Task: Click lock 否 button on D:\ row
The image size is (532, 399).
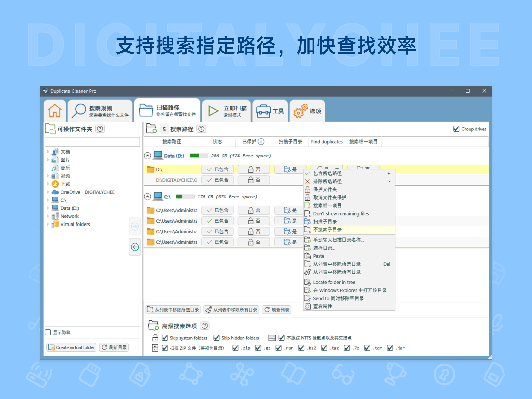Action: pos(254,169)
